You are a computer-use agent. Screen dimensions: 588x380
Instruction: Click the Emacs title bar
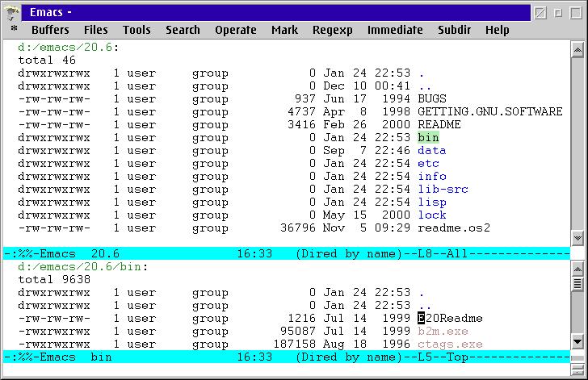click(276, 12)
